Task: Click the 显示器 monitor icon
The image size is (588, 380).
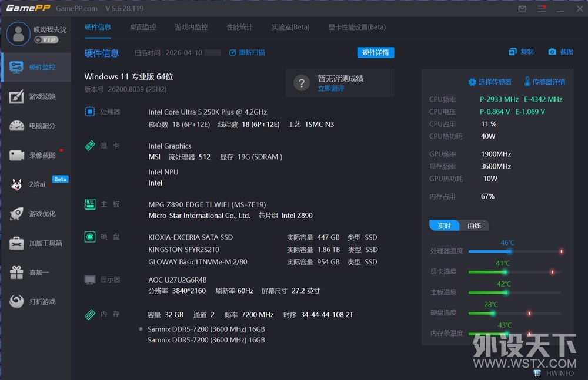Action: [89, 280]
